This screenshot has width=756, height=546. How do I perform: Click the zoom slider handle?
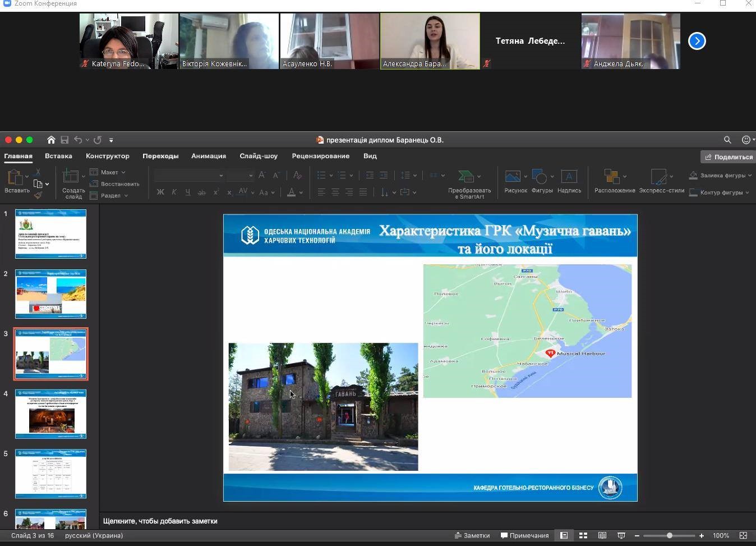click(669, 535)
